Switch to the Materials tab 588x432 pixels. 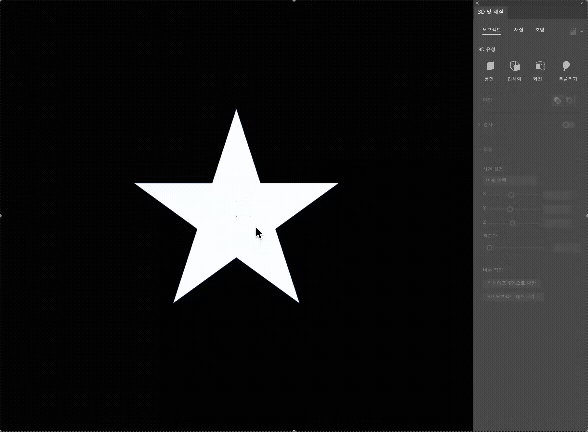[x=518, y=30]
